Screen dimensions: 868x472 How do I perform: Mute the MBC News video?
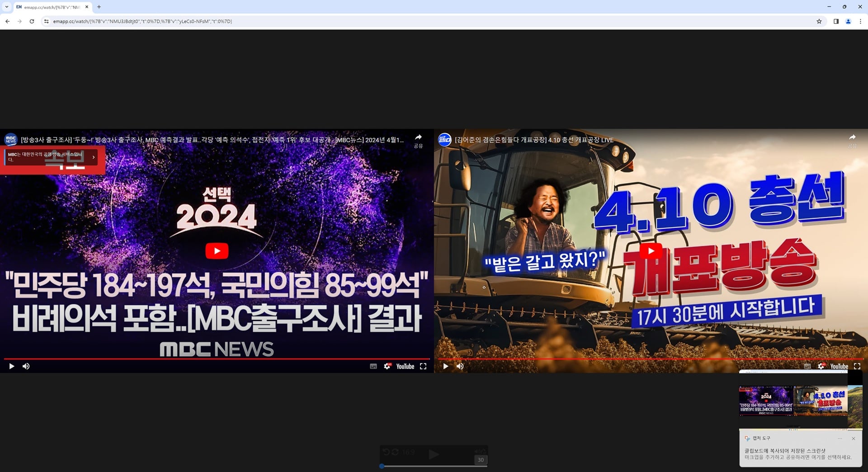click(x=26, y=366)
